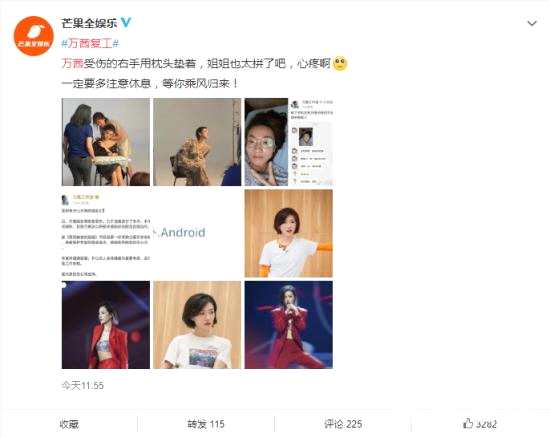This screenshot has height=438, width=550.
Task: Open photo of woman in graphic white t-shirt
Action: (197, 325)
